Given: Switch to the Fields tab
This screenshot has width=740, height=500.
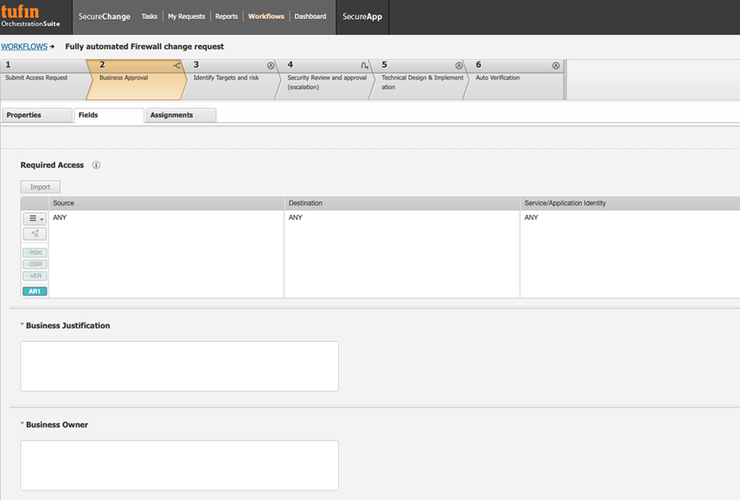Looking at the screenshot, I should [109, 115].
